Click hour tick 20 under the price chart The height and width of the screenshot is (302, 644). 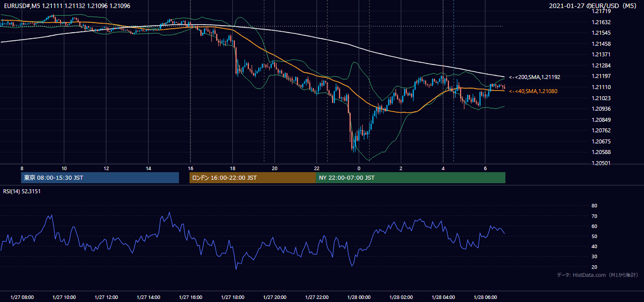pos(275,168)
